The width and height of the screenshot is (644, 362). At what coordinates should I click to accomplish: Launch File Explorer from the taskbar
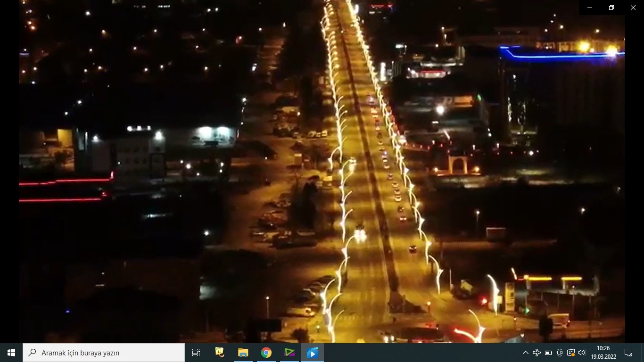(242, 352)
